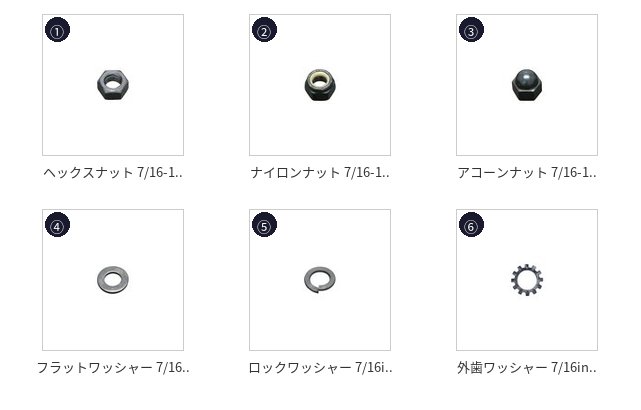
Task: Click the split lock washer image
Action: click(x=320, y=280)
